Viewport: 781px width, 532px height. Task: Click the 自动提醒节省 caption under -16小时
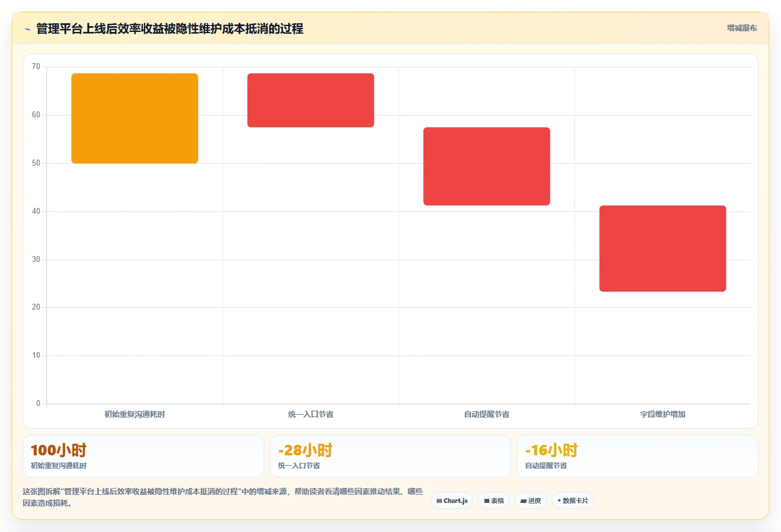pos(546,466)
